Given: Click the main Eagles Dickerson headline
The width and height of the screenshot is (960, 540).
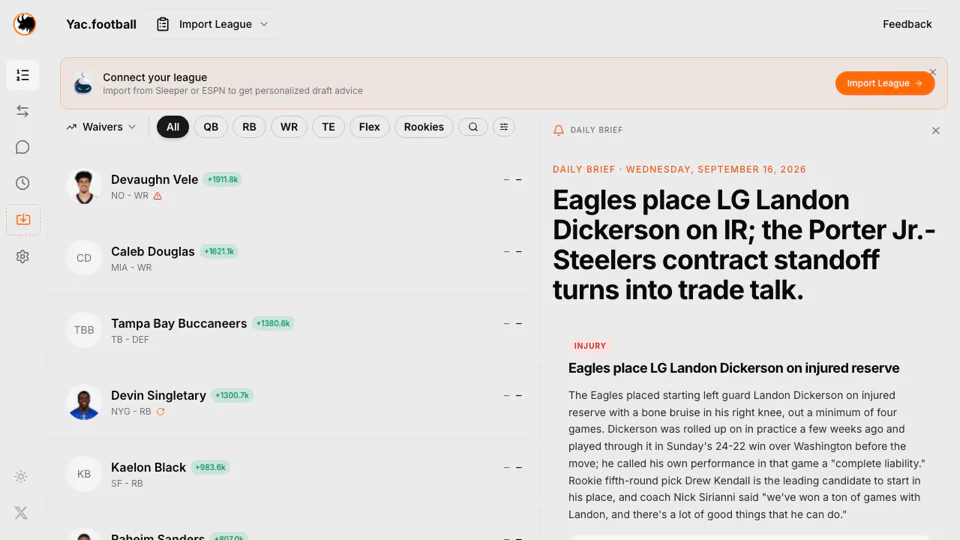Looking at the screenshot, I should [x=744, y=245].
